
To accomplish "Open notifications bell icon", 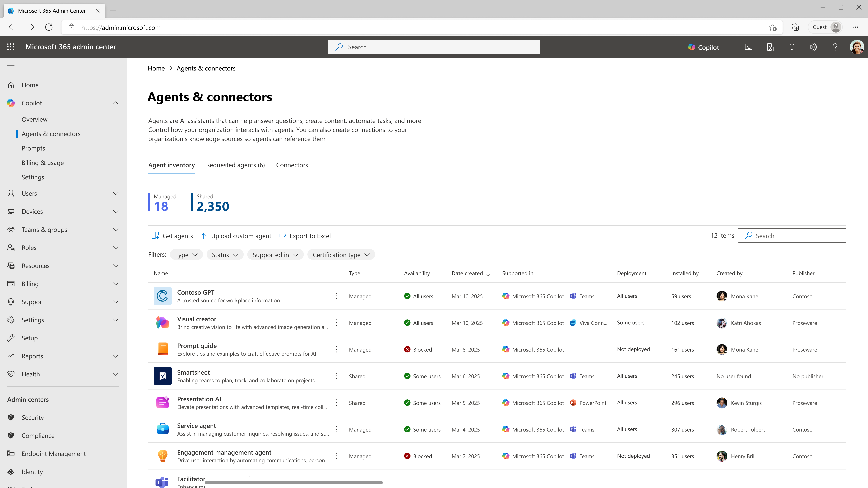I will (792, 47).
